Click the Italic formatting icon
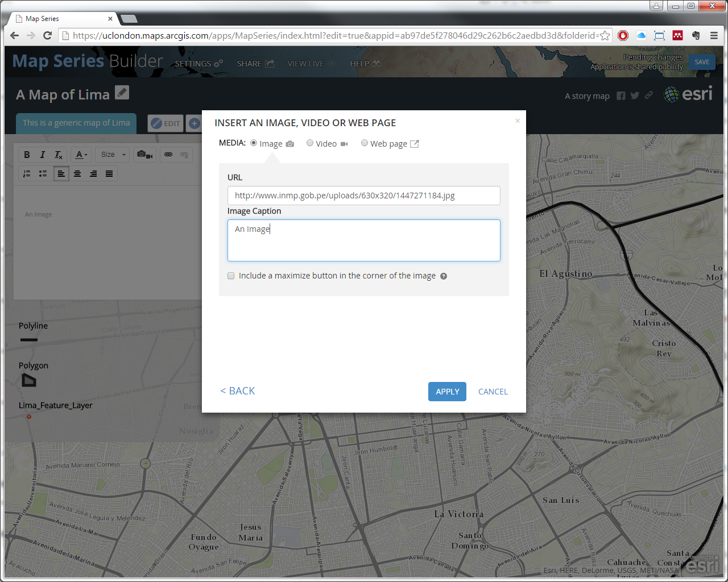 click(x=43, y=155)
